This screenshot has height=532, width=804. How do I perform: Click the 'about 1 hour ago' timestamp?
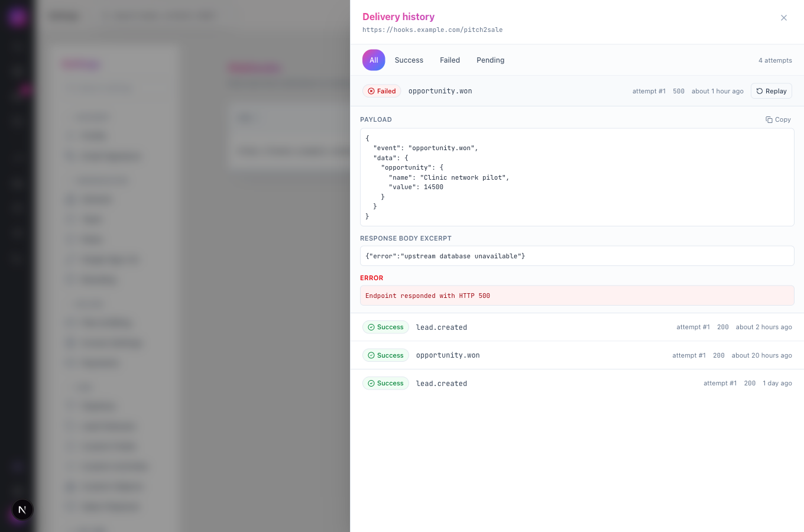coord(718,91)
